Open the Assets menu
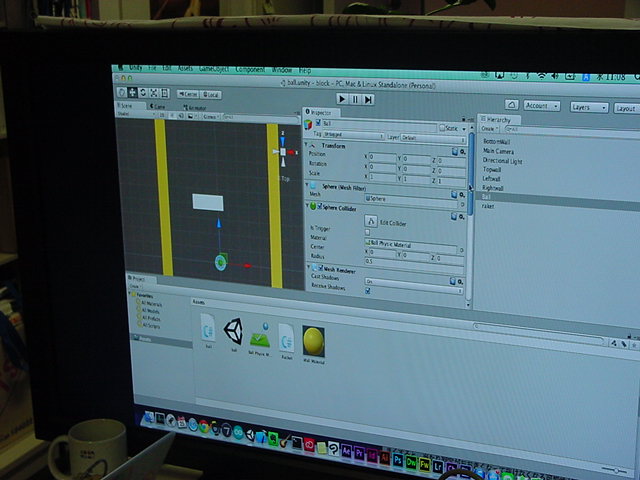 coord(184,69)
